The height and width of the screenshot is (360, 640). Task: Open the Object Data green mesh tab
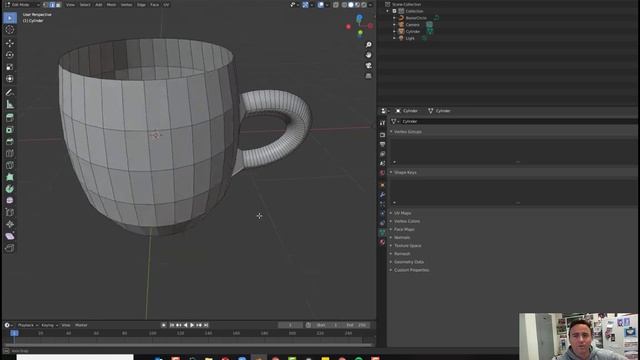[382, 232]
